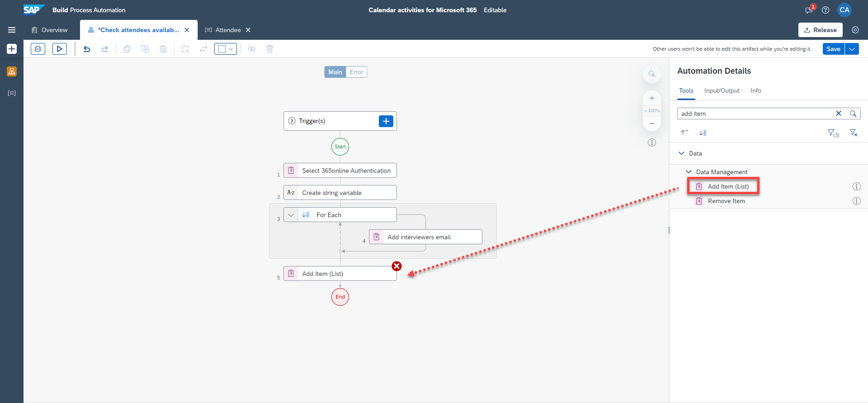Open the Tools tab in Automation Details
The height and width of the screenshot is (403, 868).
(686, 90)
